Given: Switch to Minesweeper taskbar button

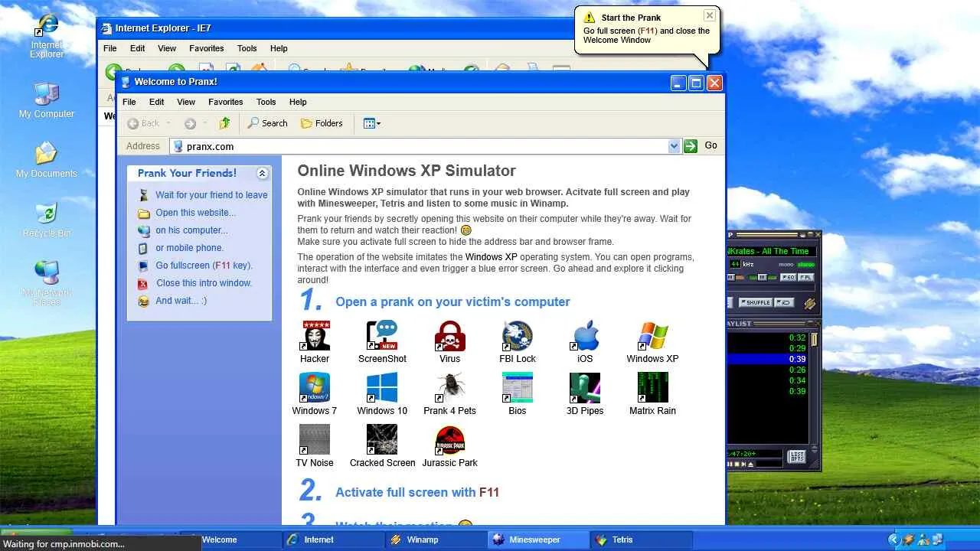Looking at the screenshot, I should click(x=538, y=540).
